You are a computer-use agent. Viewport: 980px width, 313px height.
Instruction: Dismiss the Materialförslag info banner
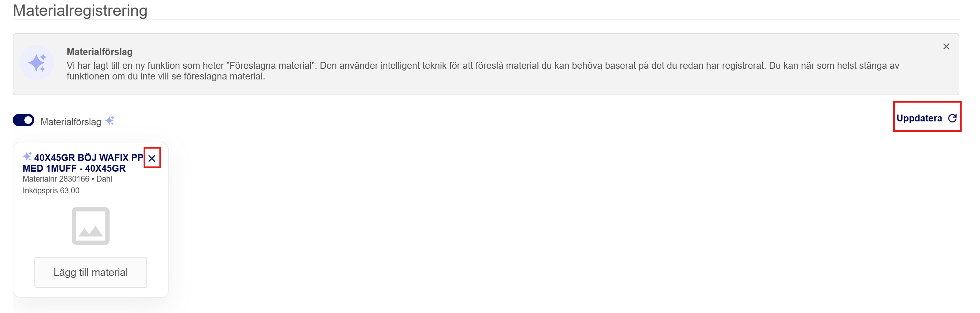click(946, 46)
